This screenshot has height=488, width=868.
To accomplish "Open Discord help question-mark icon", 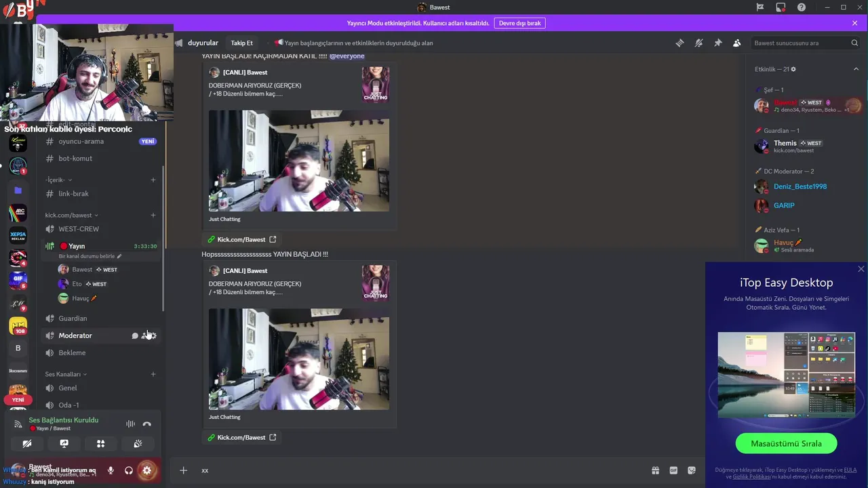I will pyautogui.click(x=802, y=7).
